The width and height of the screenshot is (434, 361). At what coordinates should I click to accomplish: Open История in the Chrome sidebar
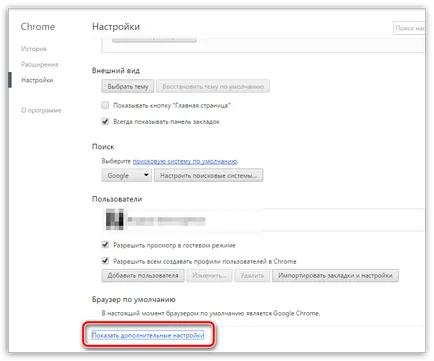click(34, 49)
